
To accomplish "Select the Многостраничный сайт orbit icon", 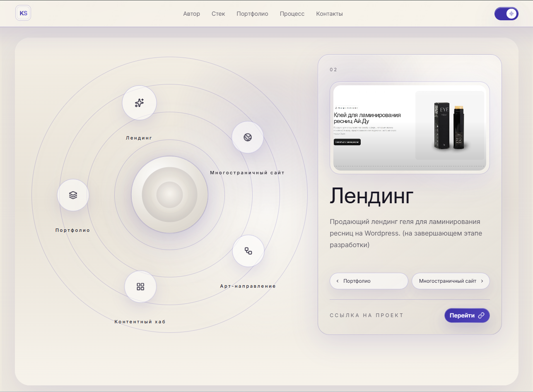I will pyautogui.click(x=248, y=137).
